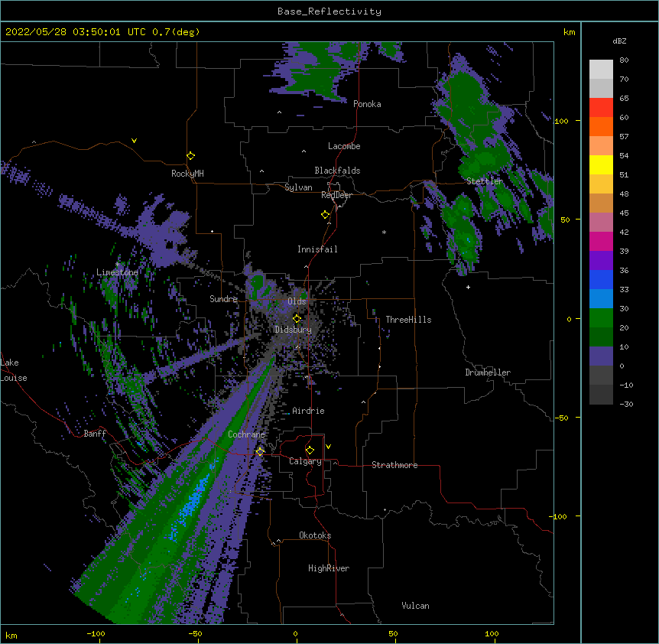The height and width of the screenshot is (644, 659).
Task: Click the Olds label
Action: click(x=297, y=301)
